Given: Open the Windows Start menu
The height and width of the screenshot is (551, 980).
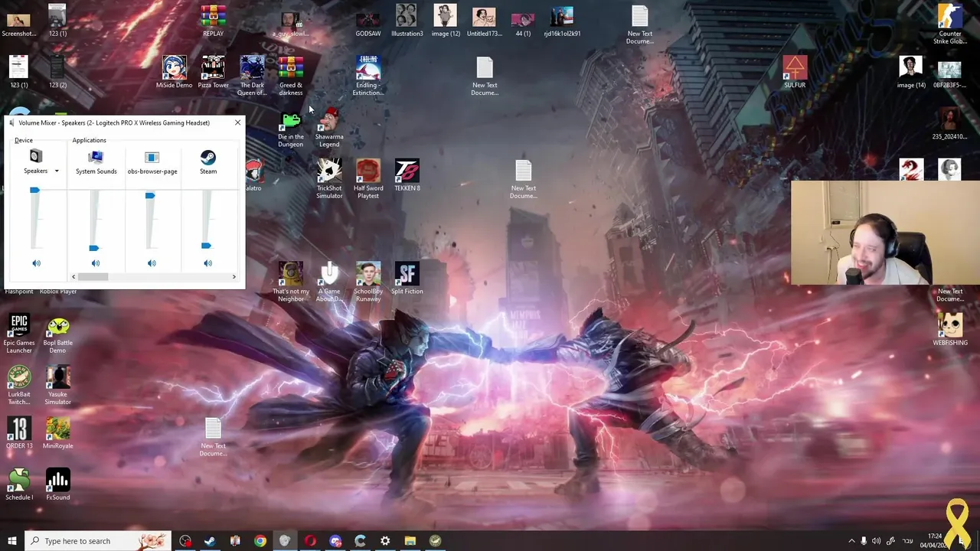Looking at the screenshot, I should 11,541.
